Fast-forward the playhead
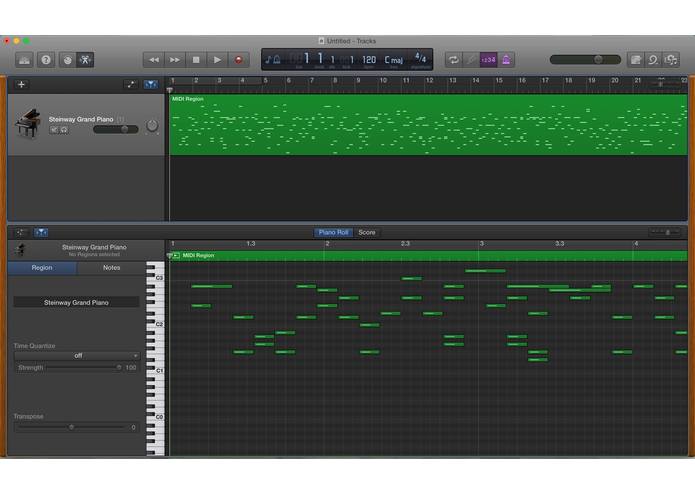Image resolution: width=695 pixels, height=494 pixels. click(175, 60)
